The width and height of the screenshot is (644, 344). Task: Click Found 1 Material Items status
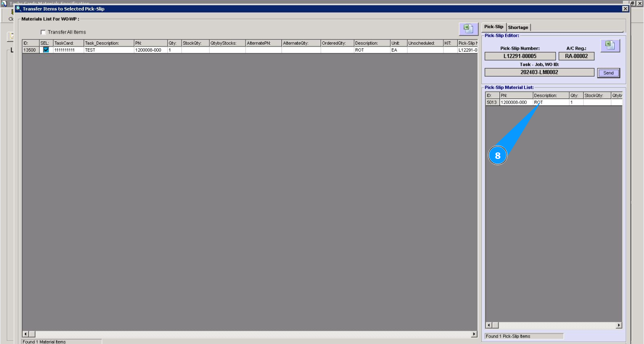62,341
